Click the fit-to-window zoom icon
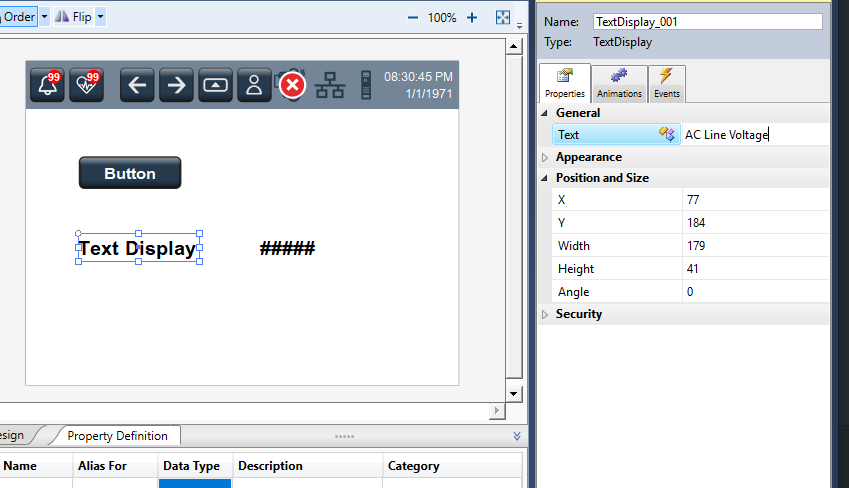The width and height of the screenshot is (849, 488). coord(503,17)
